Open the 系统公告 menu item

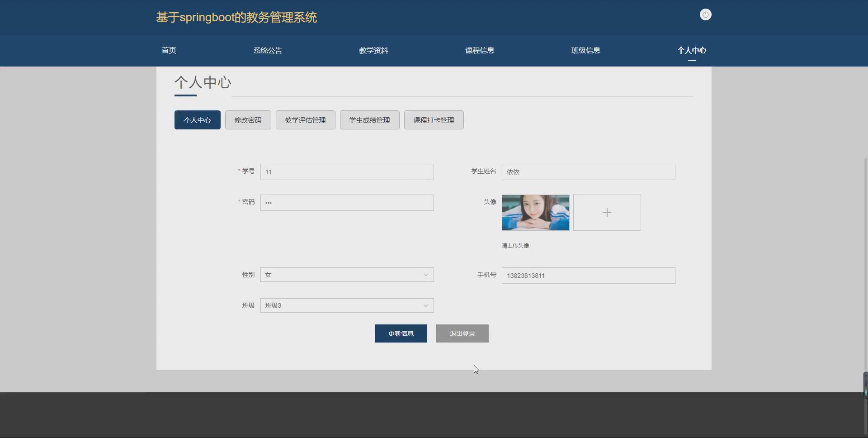268,50
